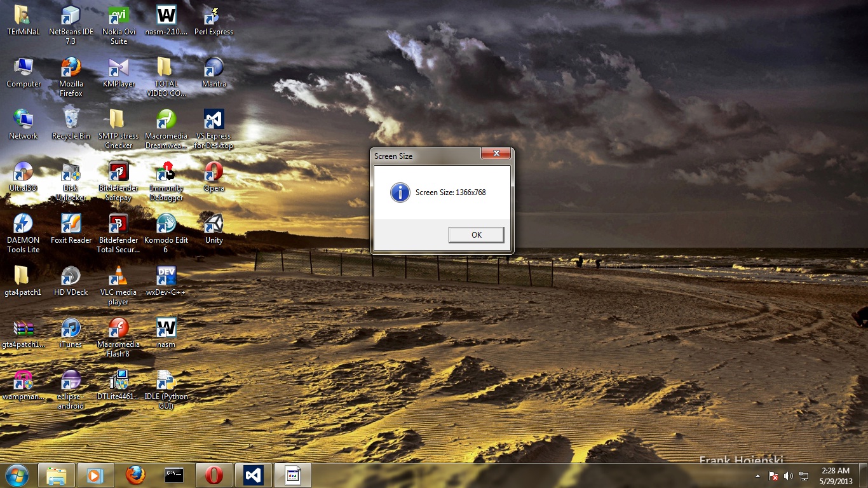
Task: Start IDLE Python GUI
Action: (x=166, y=381)
